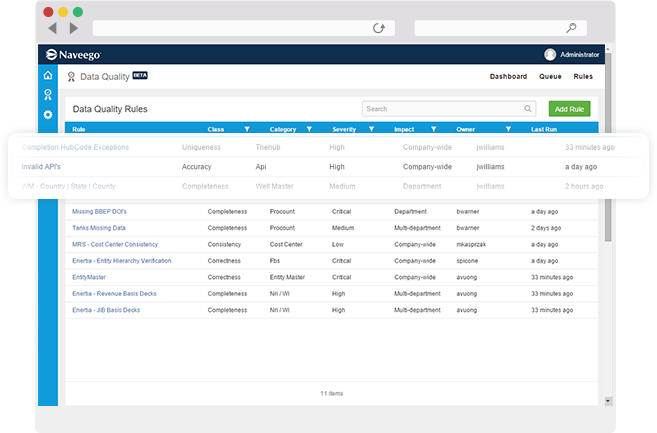Image resolution: width=657 pixels, height=433 pixels.
Task: Open Enertia - Entity Hierarchy Verification rule
Action: point(122,261)
